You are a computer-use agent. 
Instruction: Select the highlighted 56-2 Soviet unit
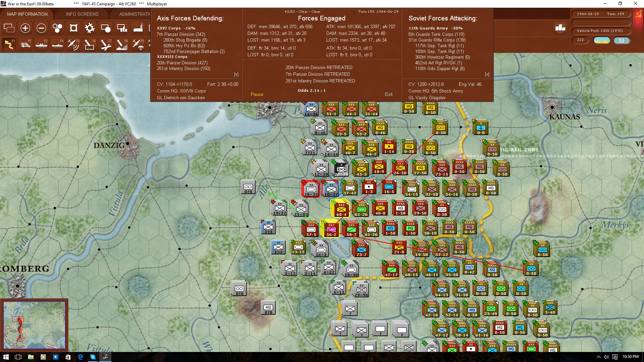pos(331,229)
